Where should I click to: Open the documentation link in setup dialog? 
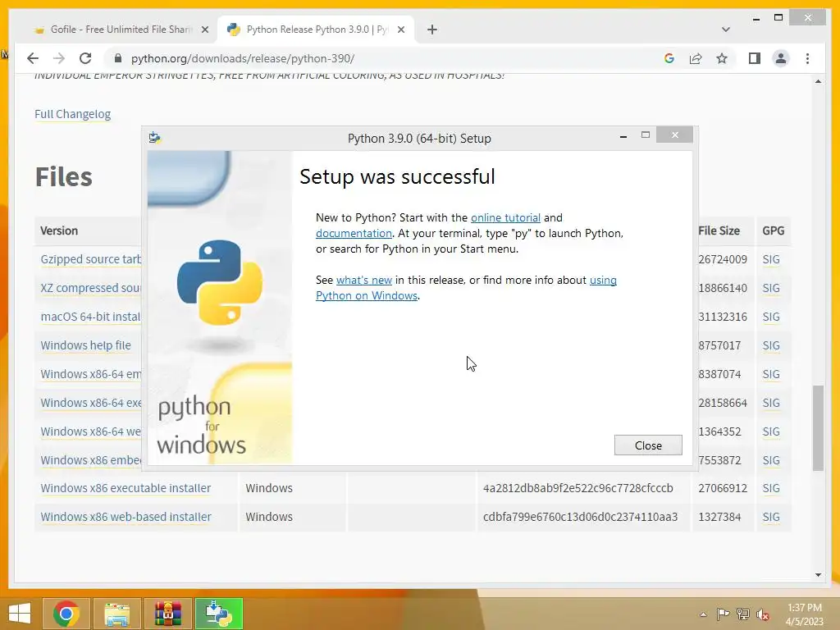(x=354, y=233)
